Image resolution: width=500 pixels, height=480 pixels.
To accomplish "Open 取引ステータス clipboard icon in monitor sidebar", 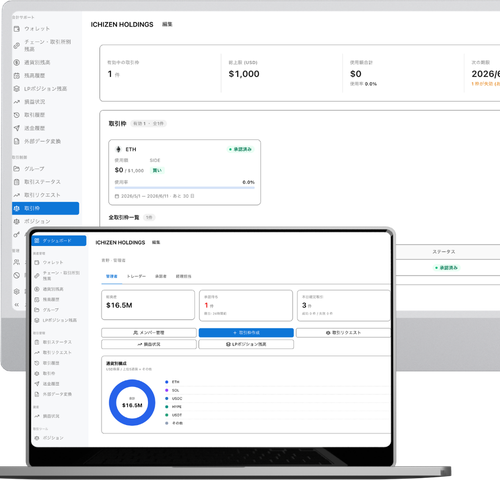I will coord(17,182).
